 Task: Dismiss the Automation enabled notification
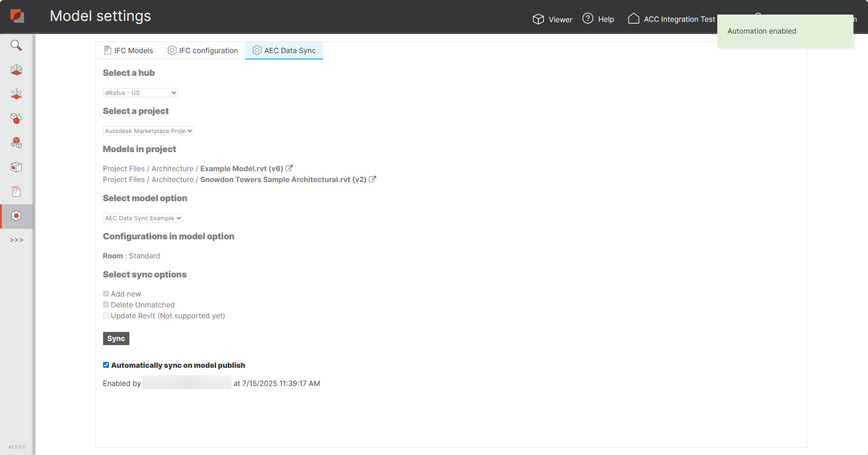point(785,31)
